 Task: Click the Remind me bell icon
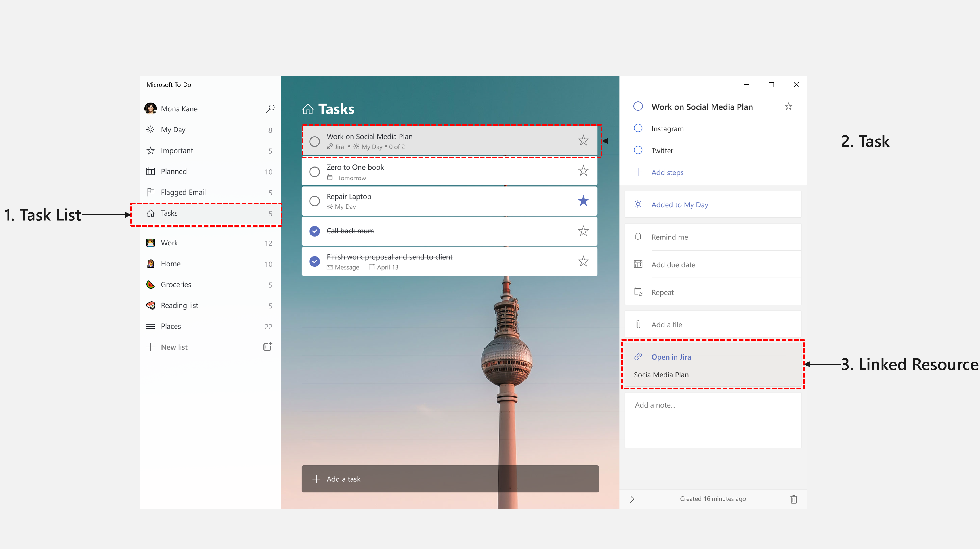click(638, 236)
